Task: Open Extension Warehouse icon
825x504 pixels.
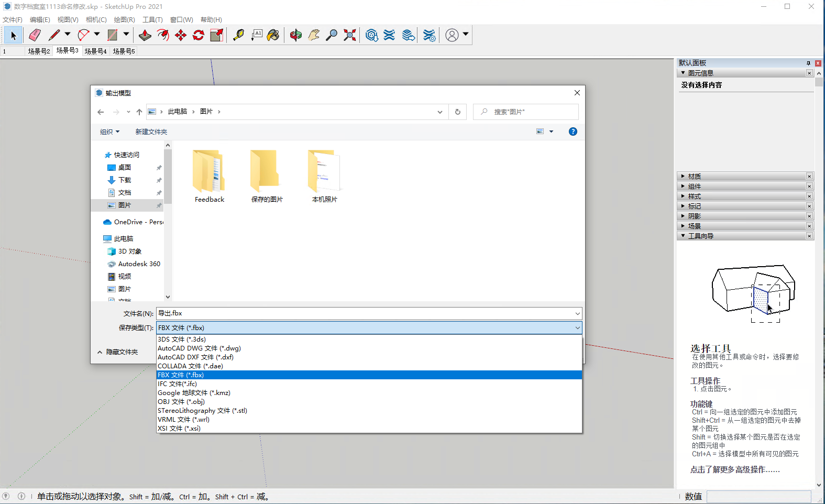Action: [x=389, y=35]
